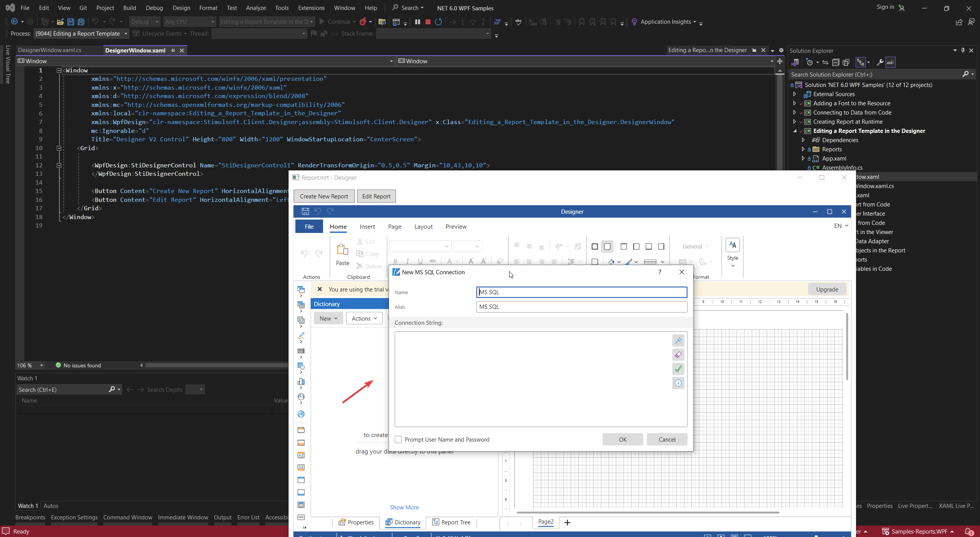Click Break All pause icon in Visual Studio
Screen dimensions: 980x537
tap(418, 22)
